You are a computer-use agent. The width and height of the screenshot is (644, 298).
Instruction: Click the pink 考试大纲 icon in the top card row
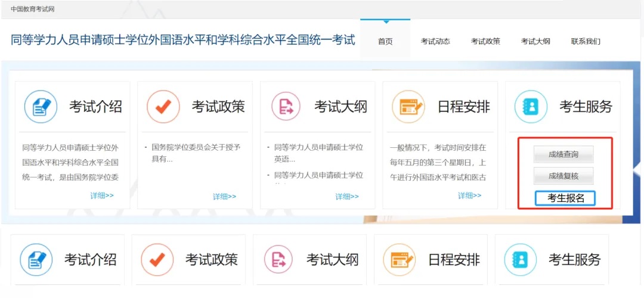[x=286, y=107]
